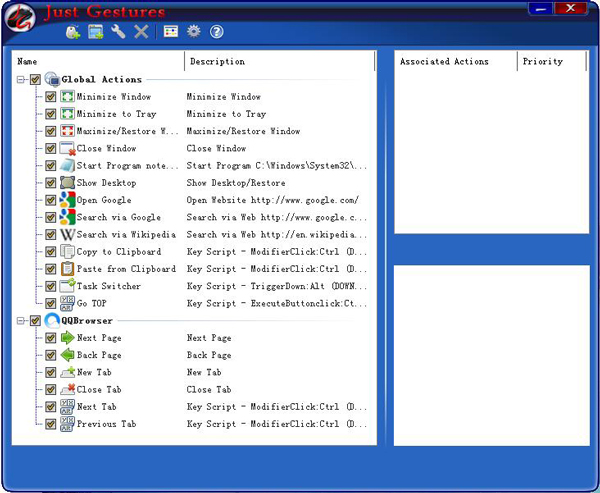
Task: Click the Just Gestures logo icon
Action: (x=20, y=18)
